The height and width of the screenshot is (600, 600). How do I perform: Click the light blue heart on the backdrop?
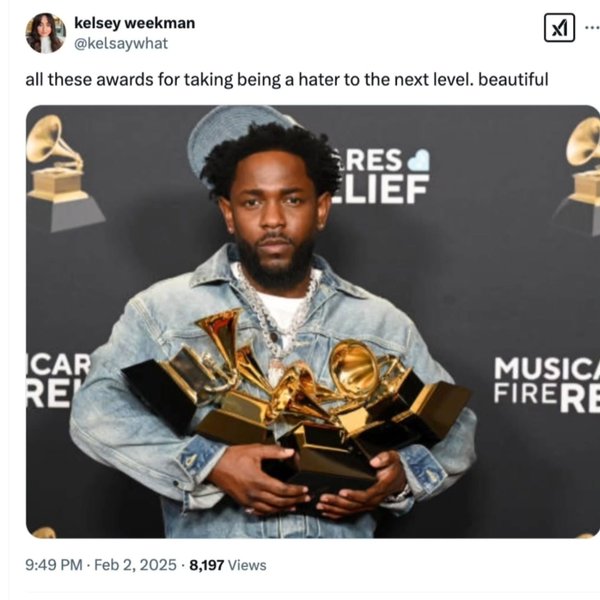tap(419, 160)
